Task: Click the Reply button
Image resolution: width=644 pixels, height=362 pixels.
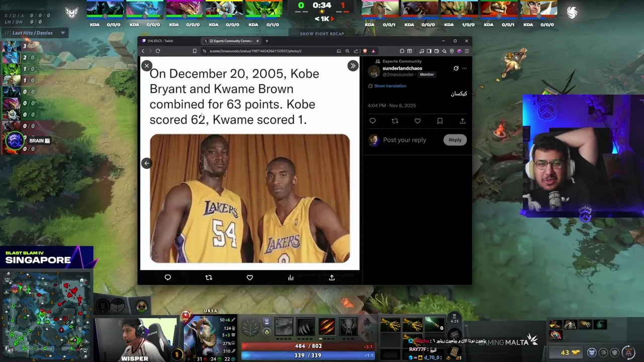Action: click(455, 140)
